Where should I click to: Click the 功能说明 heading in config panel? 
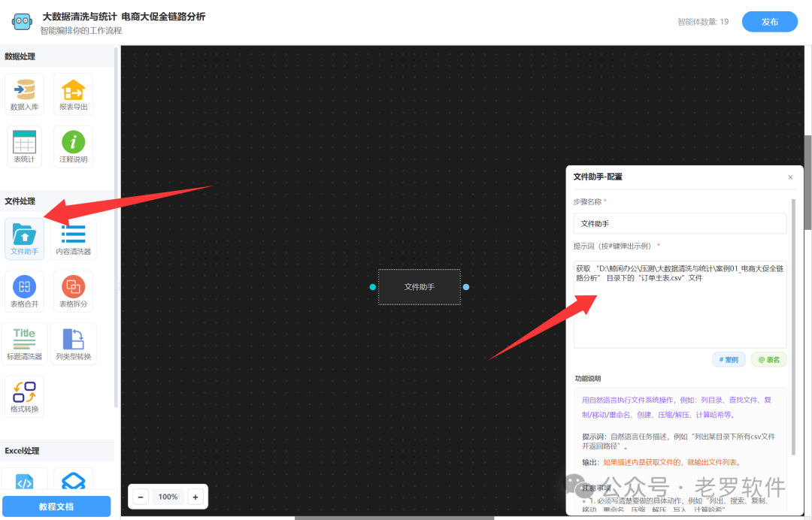tap(588, 378)
